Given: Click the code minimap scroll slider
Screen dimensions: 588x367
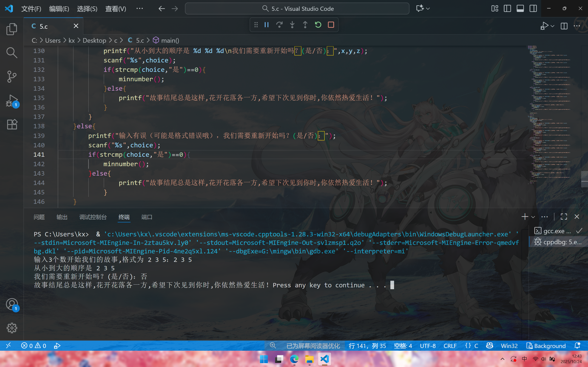Looking at the screenshot, I should coord(584,179).
